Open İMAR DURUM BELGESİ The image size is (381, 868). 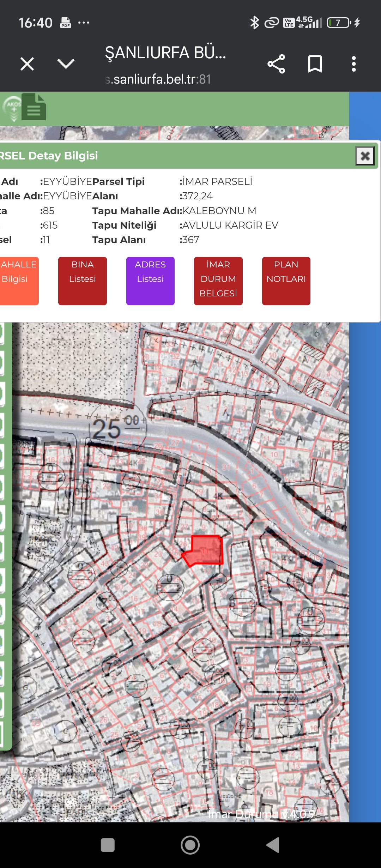218,281
